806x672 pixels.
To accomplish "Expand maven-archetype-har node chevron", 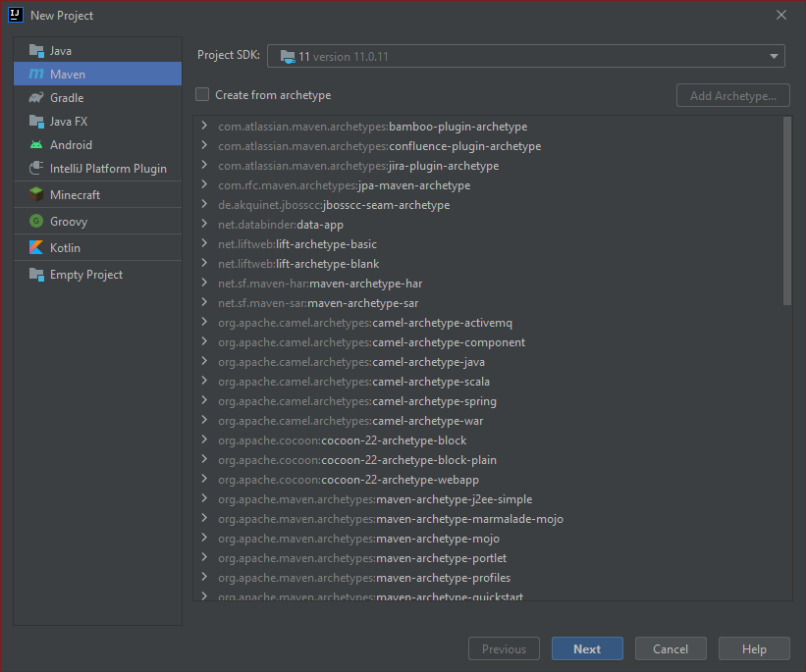I will click(x=204, y=283).
